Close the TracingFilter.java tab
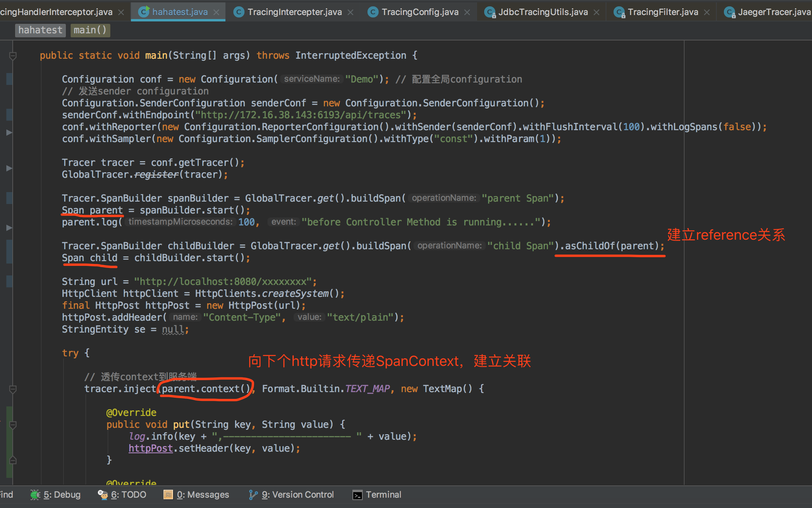The width and height of the screenshot is (812, 508). pos(707,12)
